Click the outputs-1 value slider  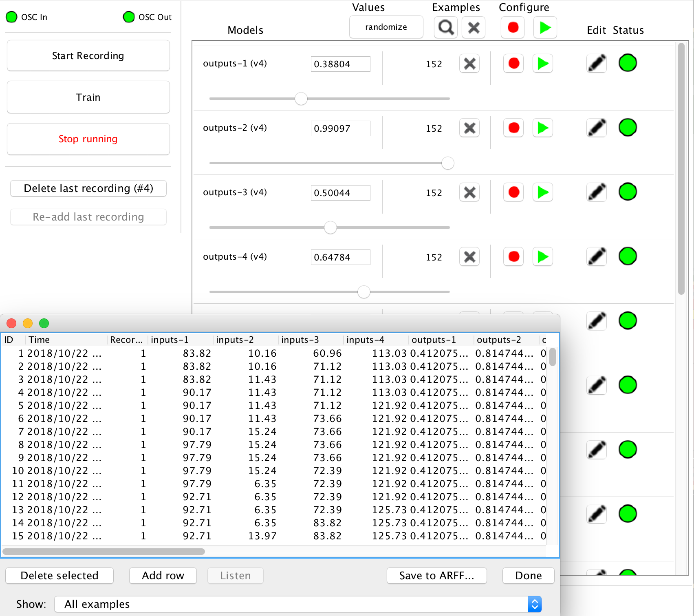329,99
